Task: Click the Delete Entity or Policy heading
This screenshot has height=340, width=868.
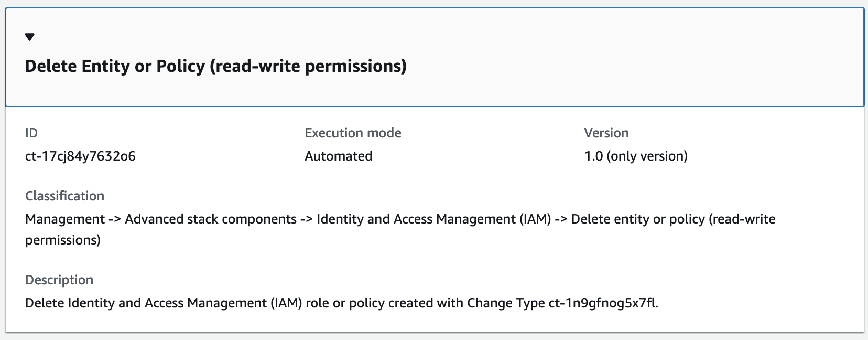Action: 215,66
